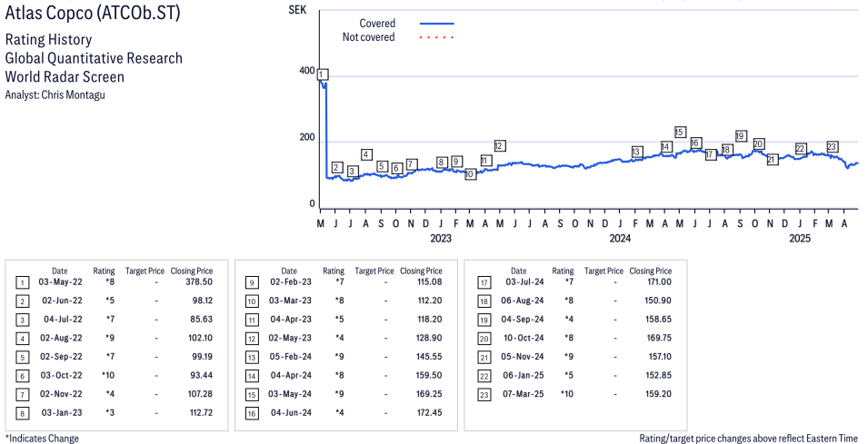Click chart marker 23 on the chart
The height and width of the screenshot is (444, 868).
pos(832,146)
